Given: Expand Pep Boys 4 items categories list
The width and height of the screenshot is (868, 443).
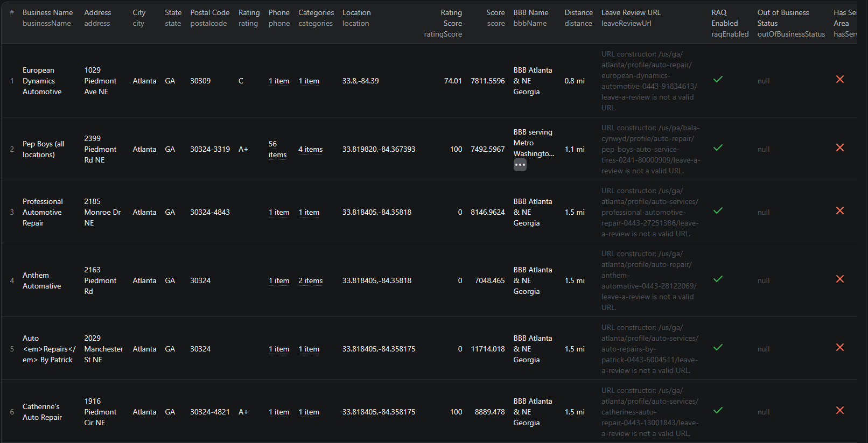Looking at the screenshot, I should pos(310,150).
